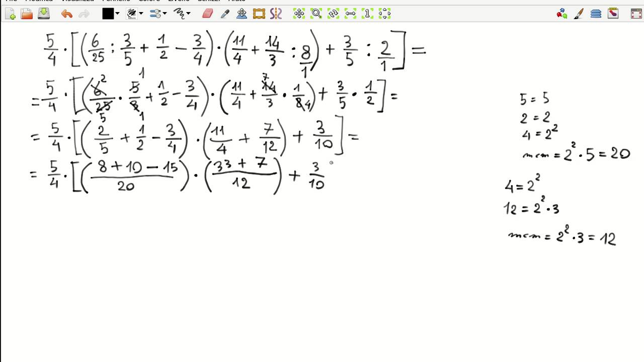Save the drawing with the download-arrow icon

[x=44, y=14]
